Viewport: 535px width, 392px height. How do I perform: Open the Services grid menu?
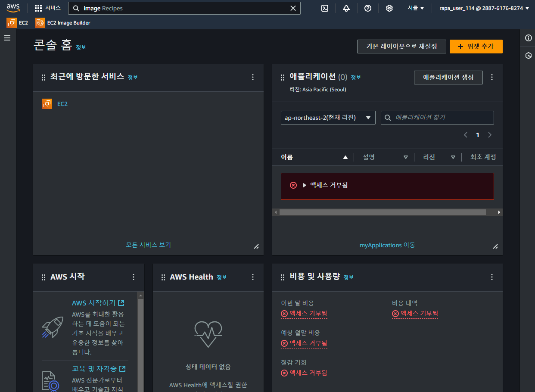point(48,8)
